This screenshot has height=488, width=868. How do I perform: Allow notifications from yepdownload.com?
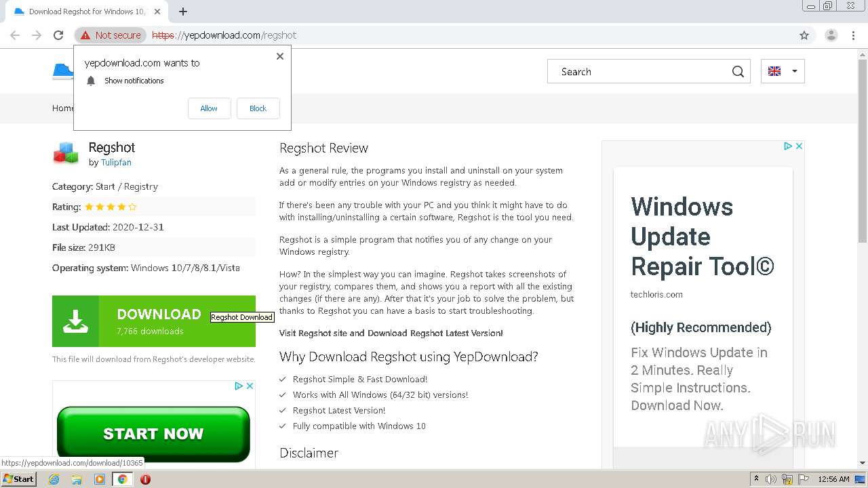coord(209,108)
